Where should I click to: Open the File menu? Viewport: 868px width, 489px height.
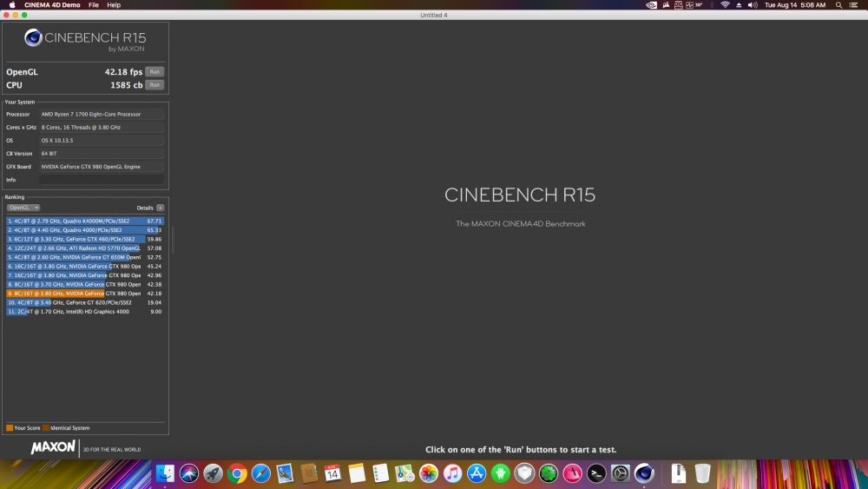[94, 5]
